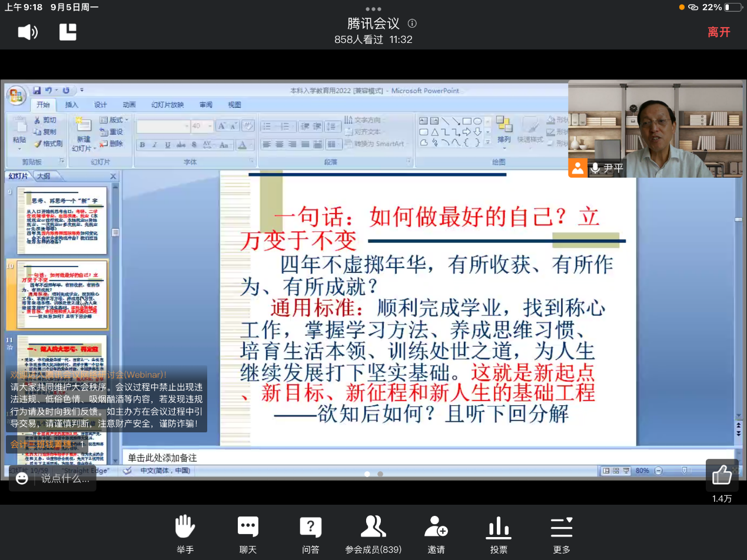The height and width of the screenshot is (560, 747).
Task: Tap the meeting info icon beside 腾讯会议
Action: point(412,24)
